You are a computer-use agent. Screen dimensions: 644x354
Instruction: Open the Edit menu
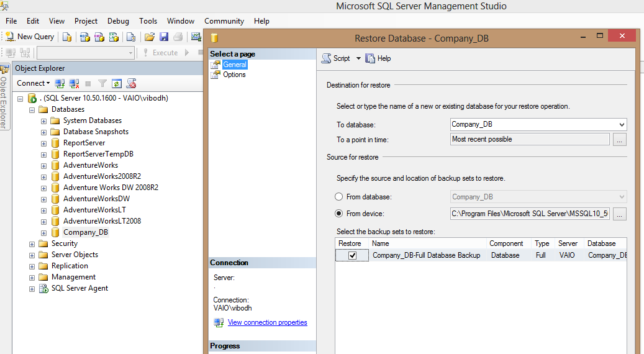[33, 21]
